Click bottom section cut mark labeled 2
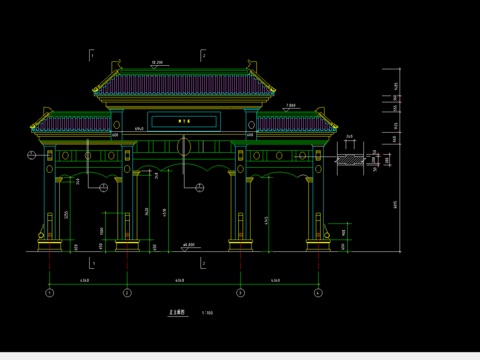The width and height of the screenshot is (480, 360). tap(203, 263)
